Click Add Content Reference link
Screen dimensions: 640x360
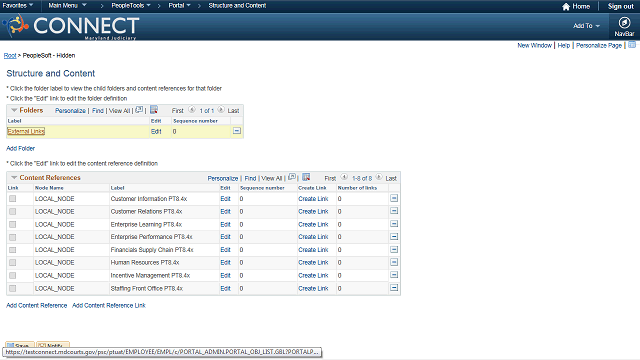tap(36, 305)
